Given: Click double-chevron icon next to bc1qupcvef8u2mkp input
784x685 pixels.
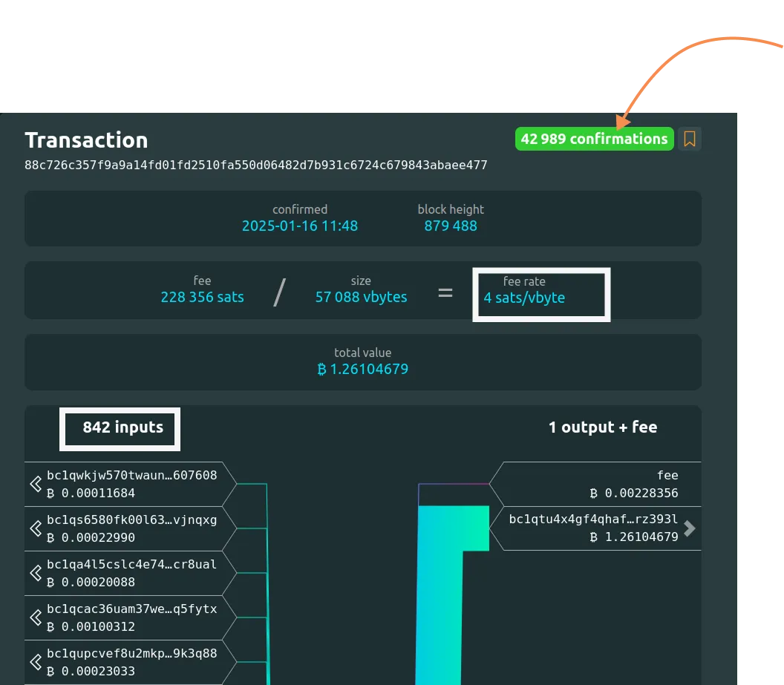Looking at the screenshot, I should click(x=35, y=662).
